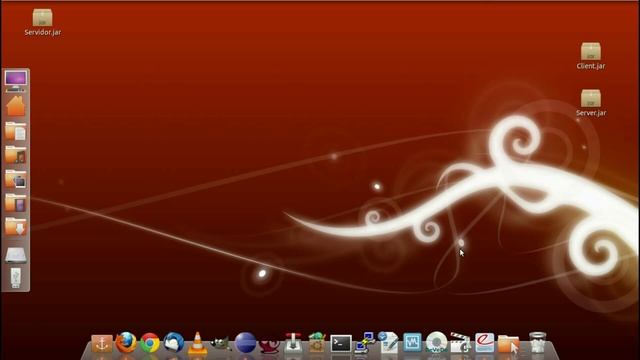The width and height of the screenshot is (640, 360).
Task: Open the Music folder in the sidebar
Action: point(16,155)
